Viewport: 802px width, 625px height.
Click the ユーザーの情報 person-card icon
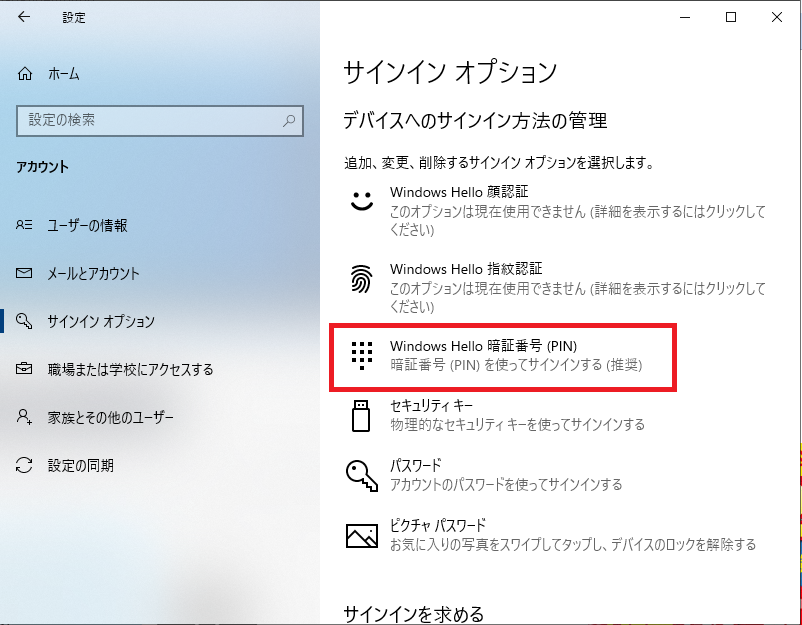coord(24,225)
